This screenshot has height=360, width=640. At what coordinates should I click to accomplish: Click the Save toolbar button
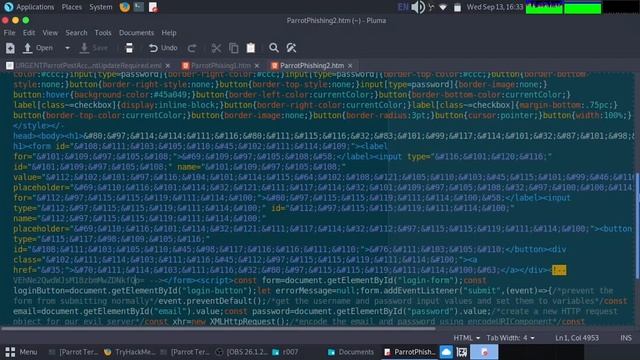94,48
